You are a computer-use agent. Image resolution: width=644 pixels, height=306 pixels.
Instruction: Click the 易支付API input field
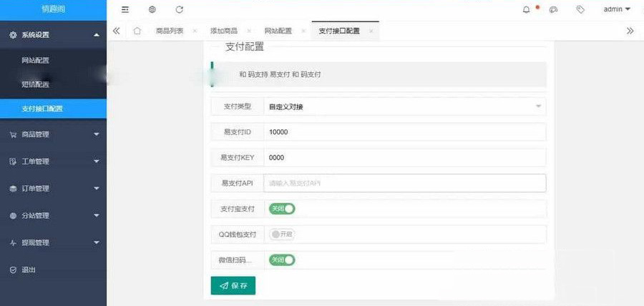coord(404,183)
